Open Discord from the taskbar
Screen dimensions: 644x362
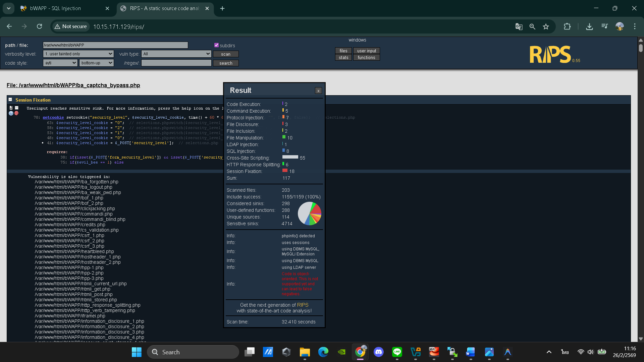[x=379, y=352]
